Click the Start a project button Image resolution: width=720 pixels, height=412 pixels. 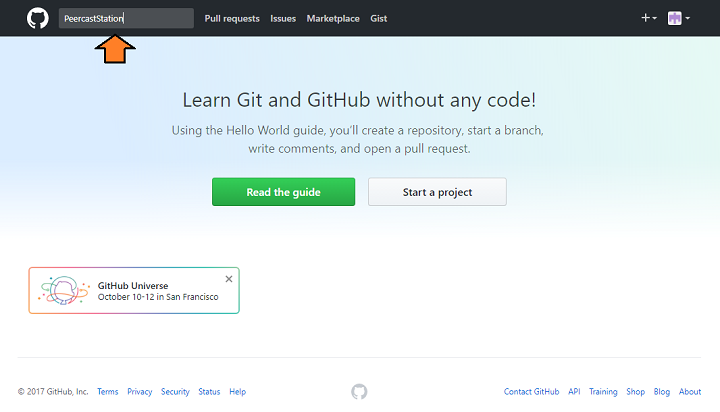coord(437,192)
